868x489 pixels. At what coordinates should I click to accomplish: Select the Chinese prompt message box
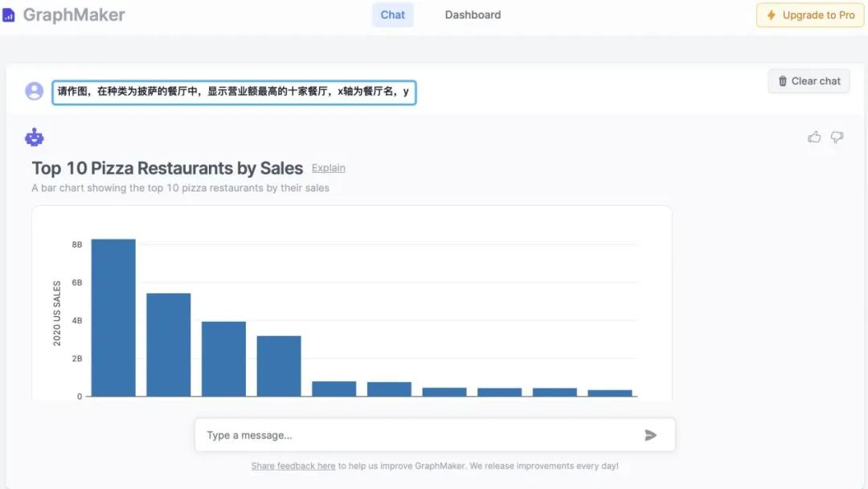point(234,92)
